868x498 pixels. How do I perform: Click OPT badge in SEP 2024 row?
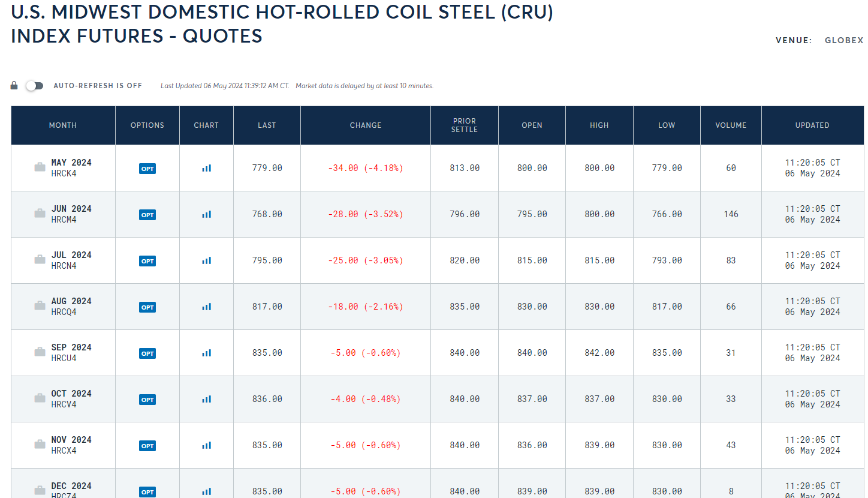coord(147,353)
